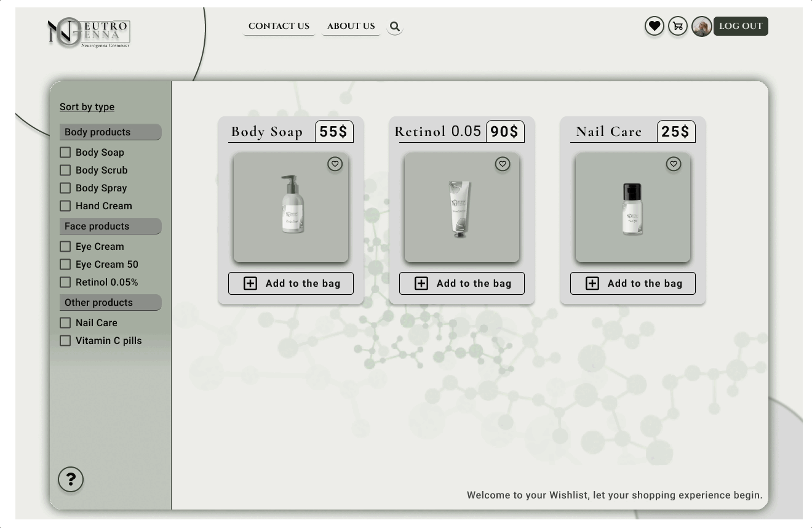Select the Body products category header
Viewport: 812px width, 528px height.
coord(110,132)
